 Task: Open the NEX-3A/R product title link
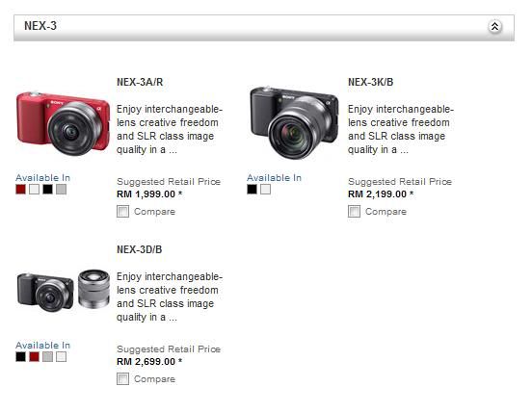(140, 82)
